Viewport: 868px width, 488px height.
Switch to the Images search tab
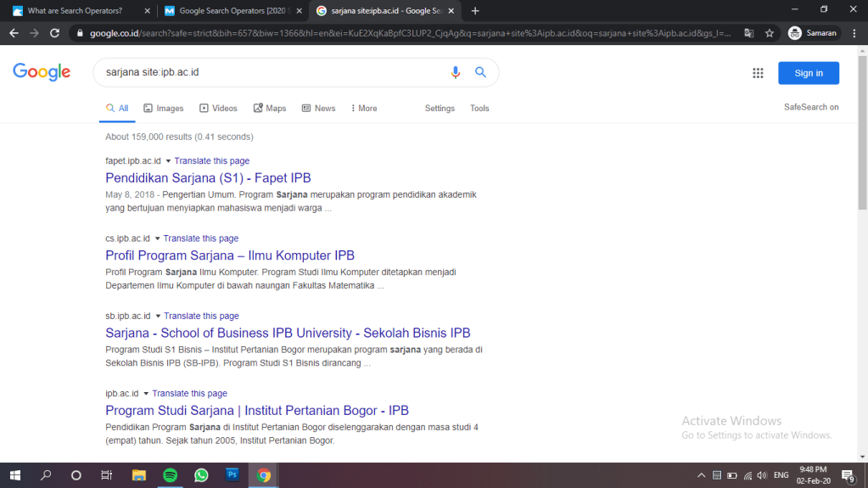pos(164,109)
